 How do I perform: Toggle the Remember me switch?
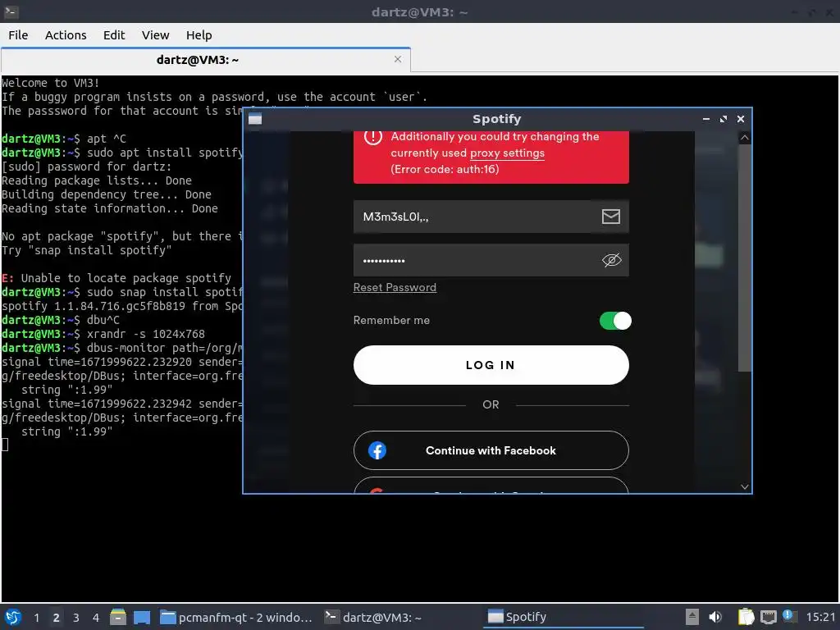click(x=615, y=321)
